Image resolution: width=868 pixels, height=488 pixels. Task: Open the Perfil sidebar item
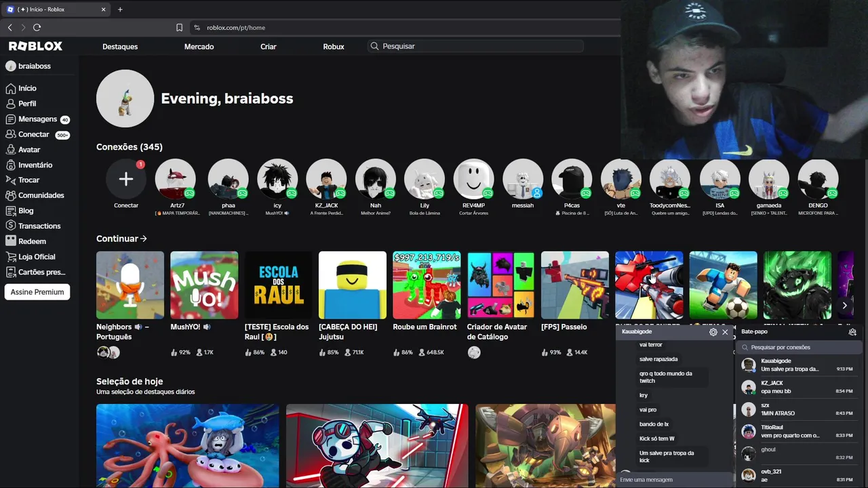(21, 104)
